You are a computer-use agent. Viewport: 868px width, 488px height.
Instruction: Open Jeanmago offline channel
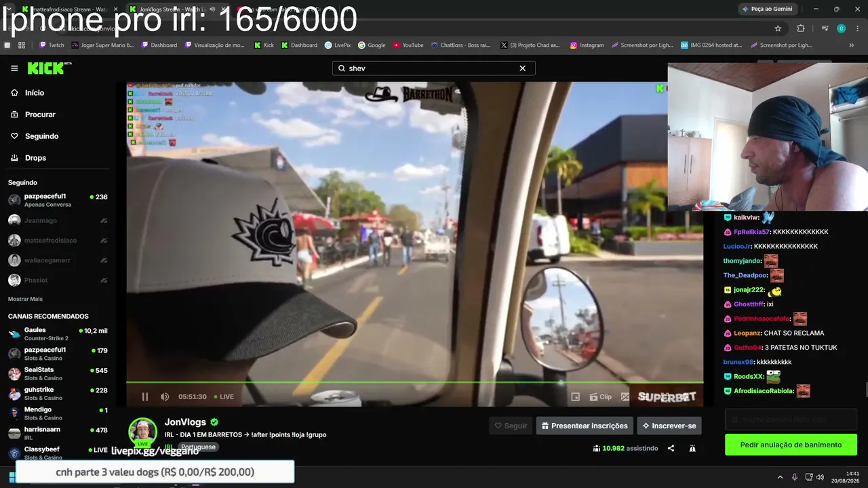58,220
